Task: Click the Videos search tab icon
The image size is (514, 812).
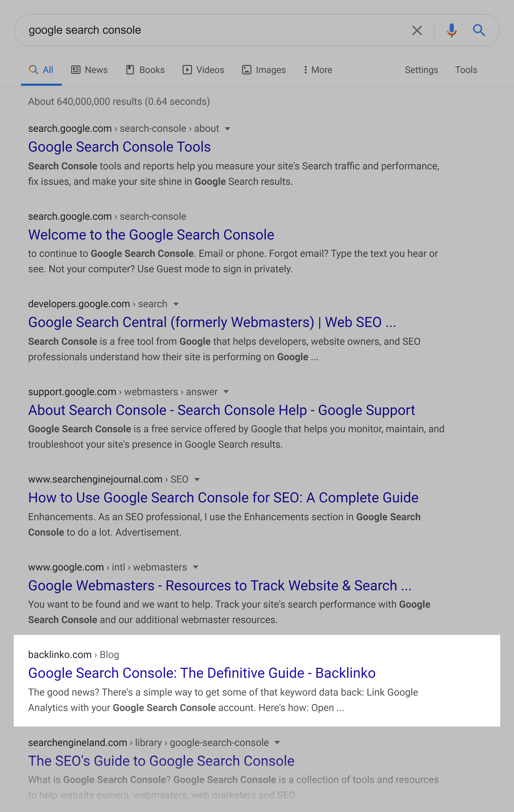Action: (186, 70)
